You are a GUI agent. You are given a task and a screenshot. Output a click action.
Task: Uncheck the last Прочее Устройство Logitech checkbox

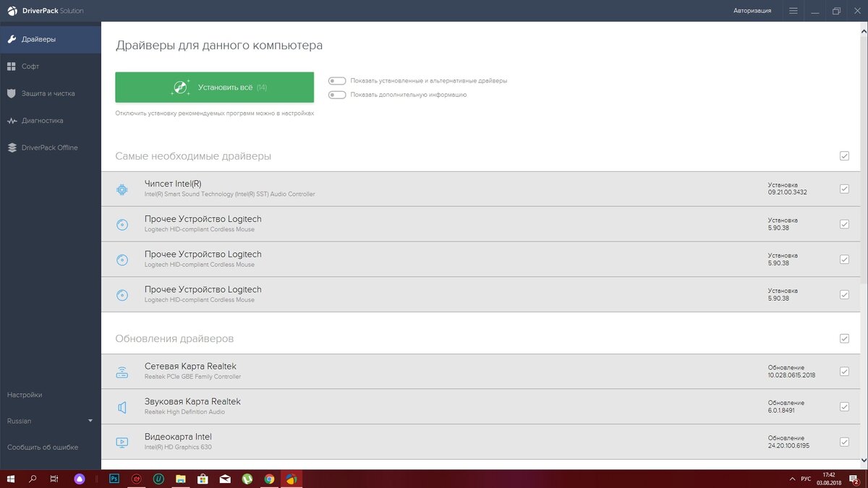tap(844, 294)
